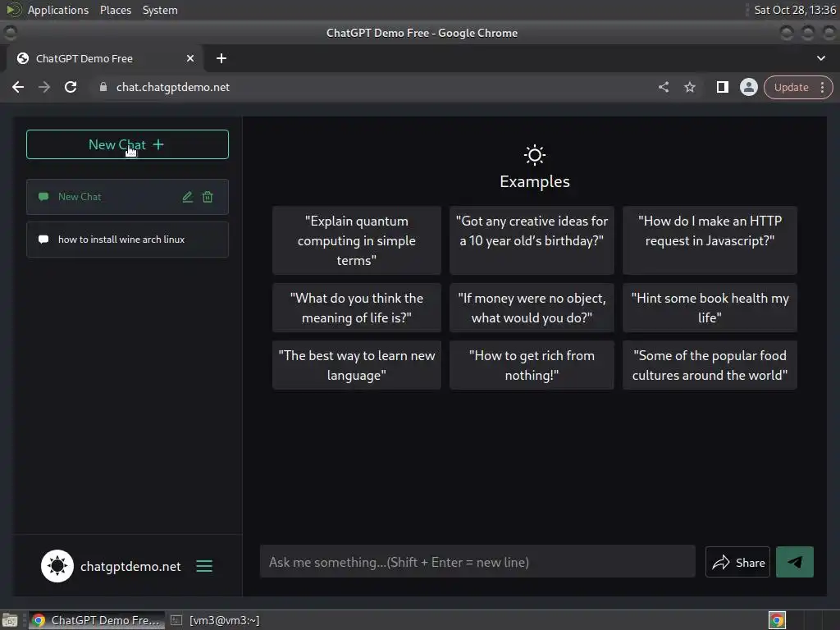
Task: Click the lock site-info icon
Action: (x=103, y=87)
